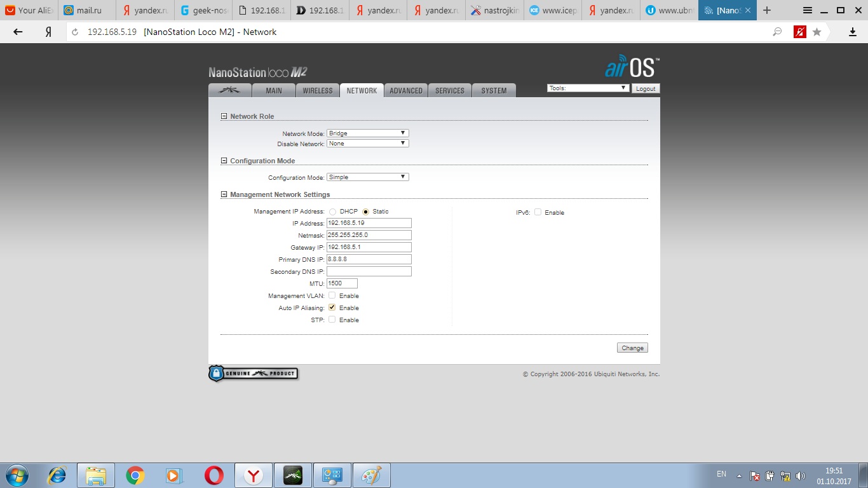Show hidden system tray icons
868x488 pixels.
pos(739,475)
